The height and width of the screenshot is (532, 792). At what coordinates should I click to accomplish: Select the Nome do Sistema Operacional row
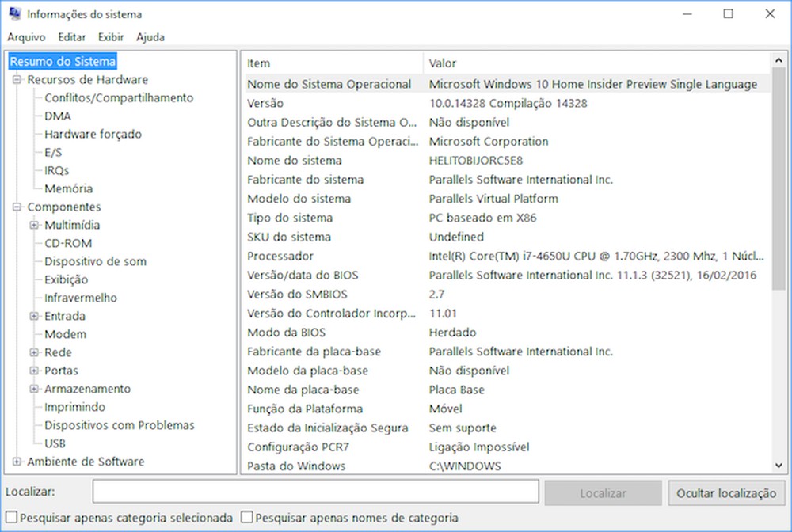pos(507,84)
